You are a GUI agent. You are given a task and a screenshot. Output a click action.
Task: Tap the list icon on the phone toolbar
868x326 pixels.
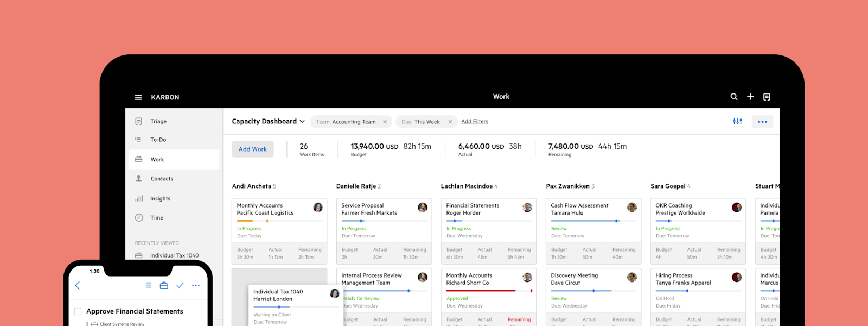(x=148, y=285)
